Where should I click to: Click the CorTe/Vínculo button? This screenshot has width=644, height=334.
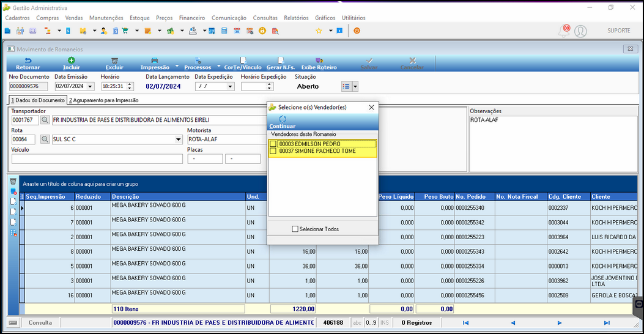point(243,64)
